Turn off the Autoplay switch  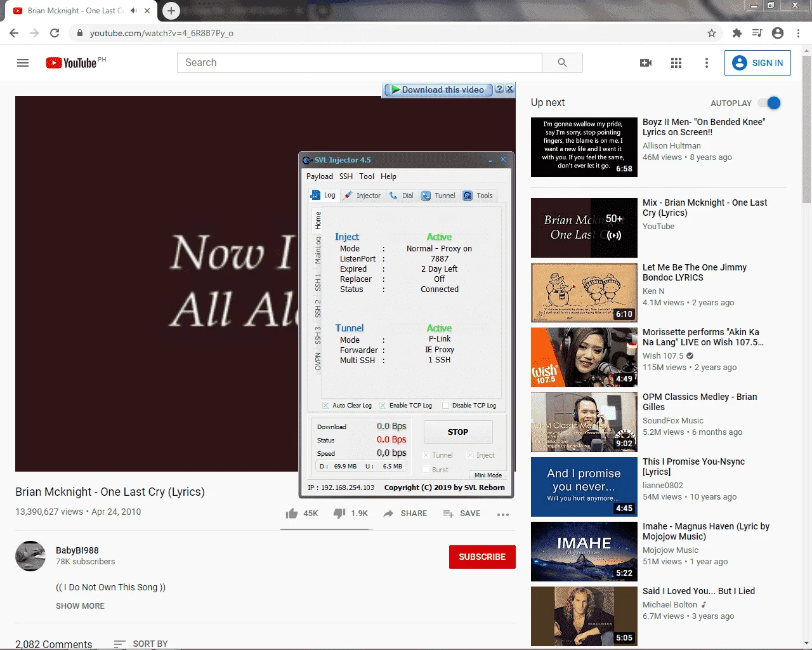(769, 103)
